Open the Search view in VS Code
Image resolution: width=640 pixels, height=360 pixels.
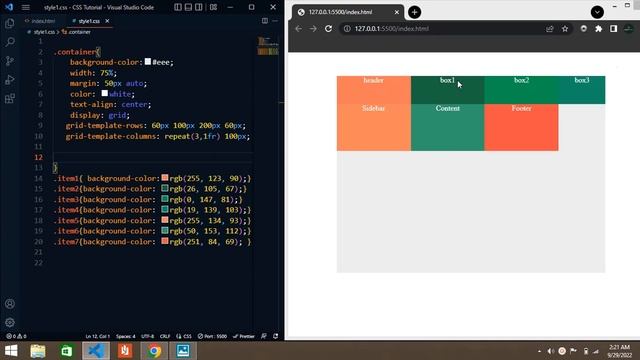click(x=10, y=42)
